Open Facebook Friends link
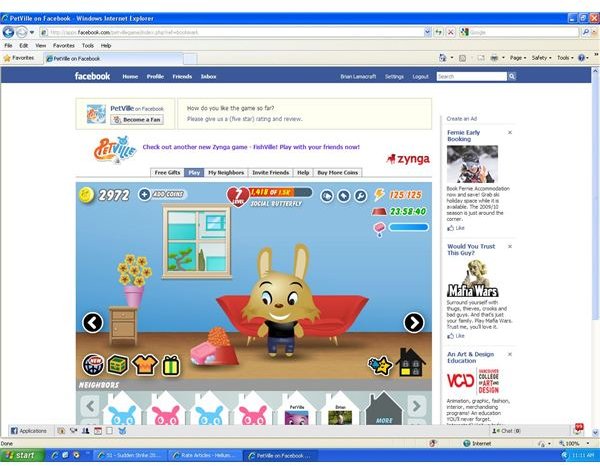 pos(182,77)
